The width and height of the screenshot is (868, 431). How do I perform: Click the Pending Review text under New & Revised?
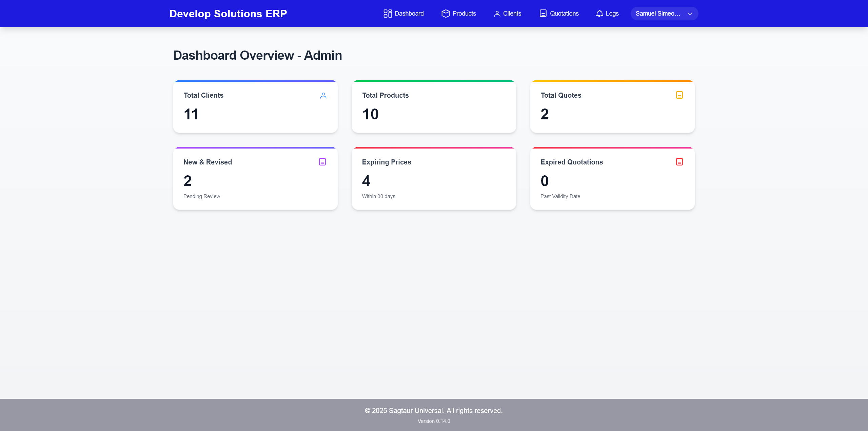click(x=202, y=196)
